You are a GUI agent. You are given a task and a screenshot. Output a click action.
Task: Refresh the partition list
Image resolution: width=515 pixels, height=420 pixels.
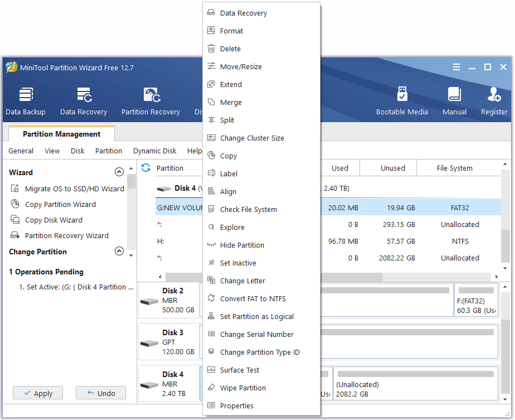tap(146, 168)
